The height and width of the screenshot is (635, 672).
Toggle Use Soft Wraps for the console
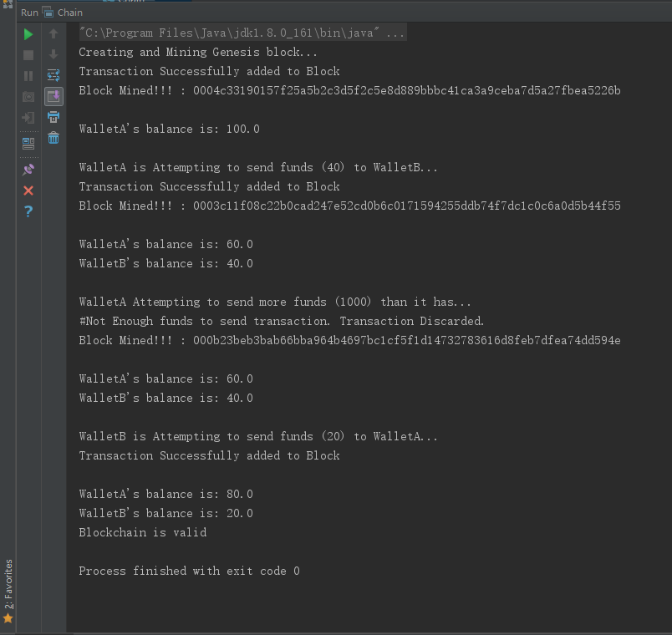coord(53,75)
